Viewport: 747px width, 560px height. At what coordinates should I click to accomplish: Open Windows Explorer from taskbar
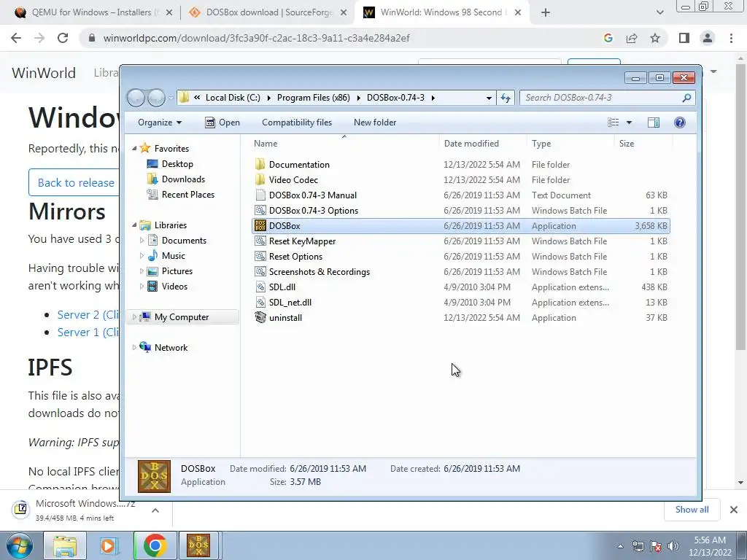65,545
